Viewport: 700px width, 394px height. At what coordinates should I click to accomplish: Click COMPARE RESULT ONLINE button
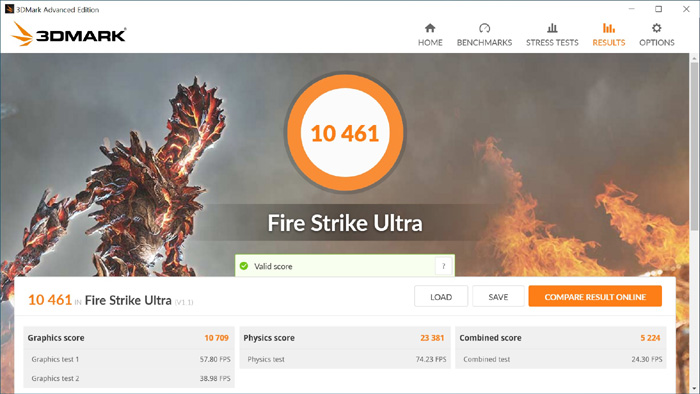595,296
